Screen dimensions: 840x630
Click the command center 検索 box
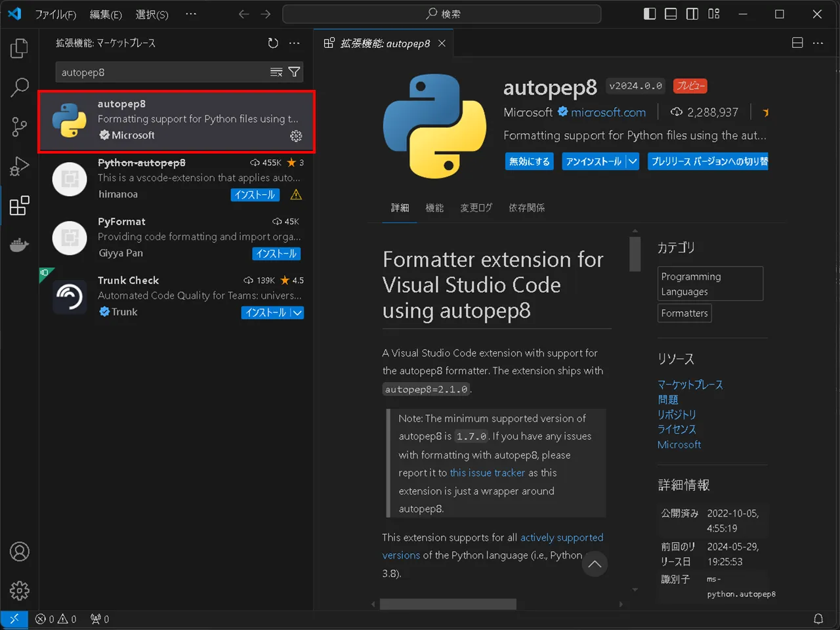click(442, 14)
